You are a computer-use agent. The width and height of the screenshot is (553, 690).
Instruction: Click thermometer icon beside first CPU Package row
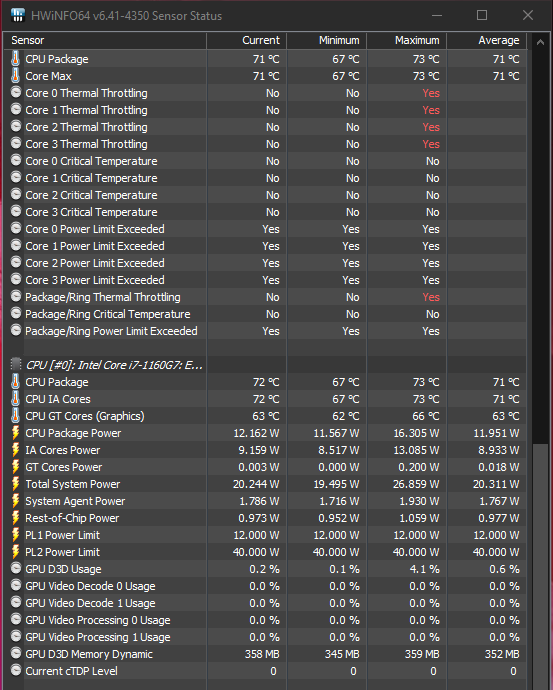[15, 59]
